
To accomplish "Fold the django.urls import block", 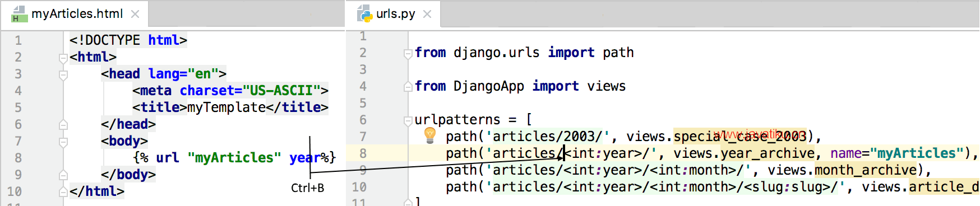I will coord(408,53).
